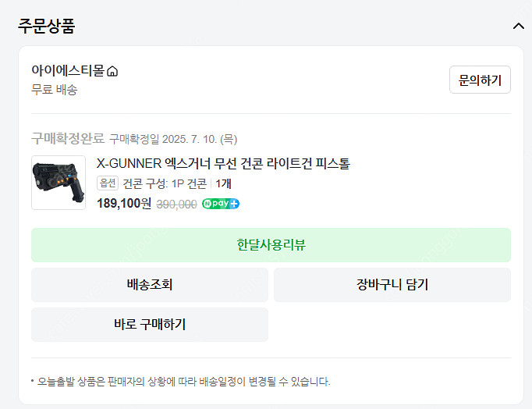Open the X-GUNNER 엑스거너 product title

coord(223,164)
